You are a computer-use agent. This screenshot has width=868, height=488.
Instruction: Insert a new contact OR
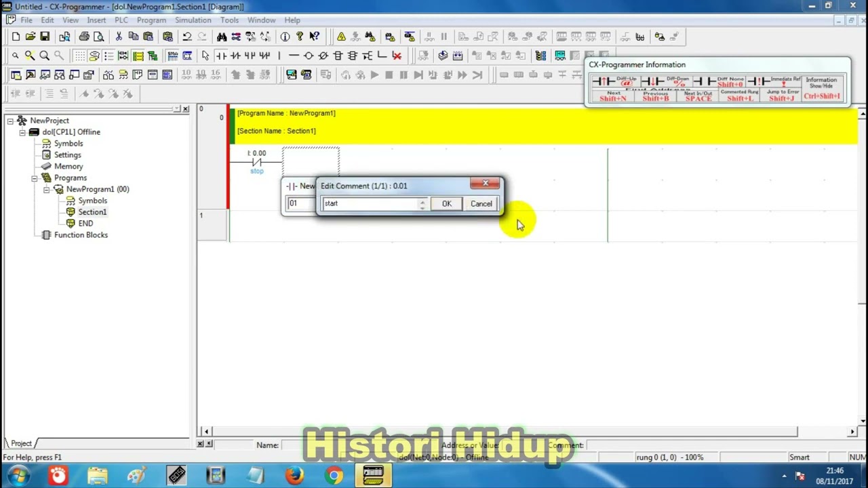tap(250, 56)
